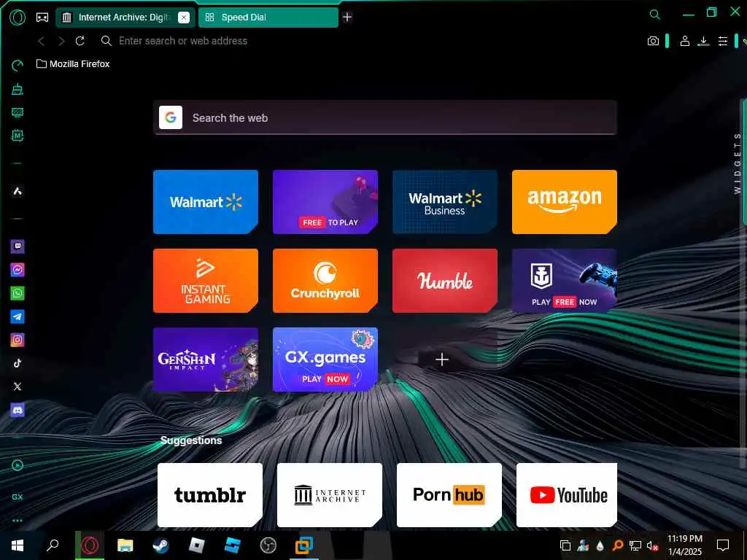Screen dimensions: 747x560
Task: Launch Steam from the taskbar
Action: (160, 545)
